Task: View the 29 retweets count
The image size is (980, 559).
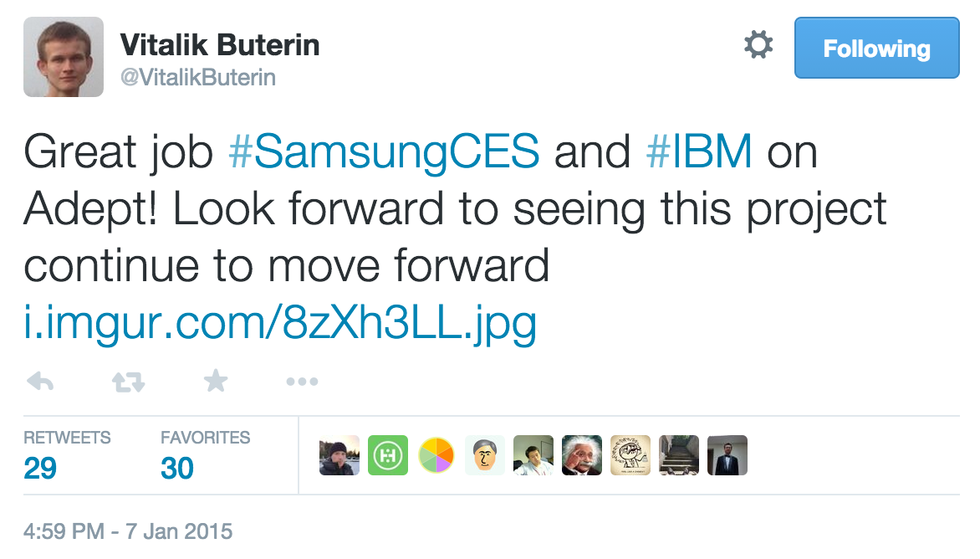Action: [x=40, y=468]
